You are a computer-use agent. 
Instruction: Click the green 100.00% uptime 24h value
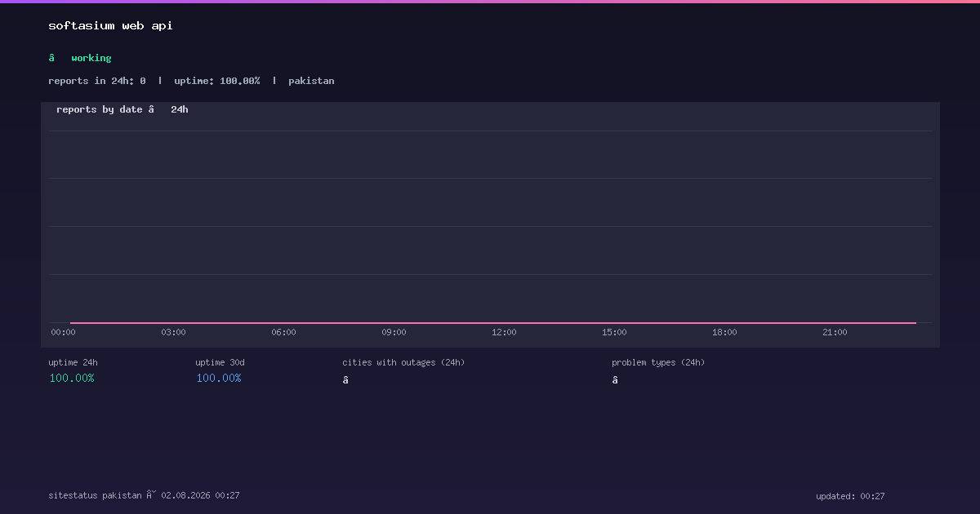tap(72, 378)
